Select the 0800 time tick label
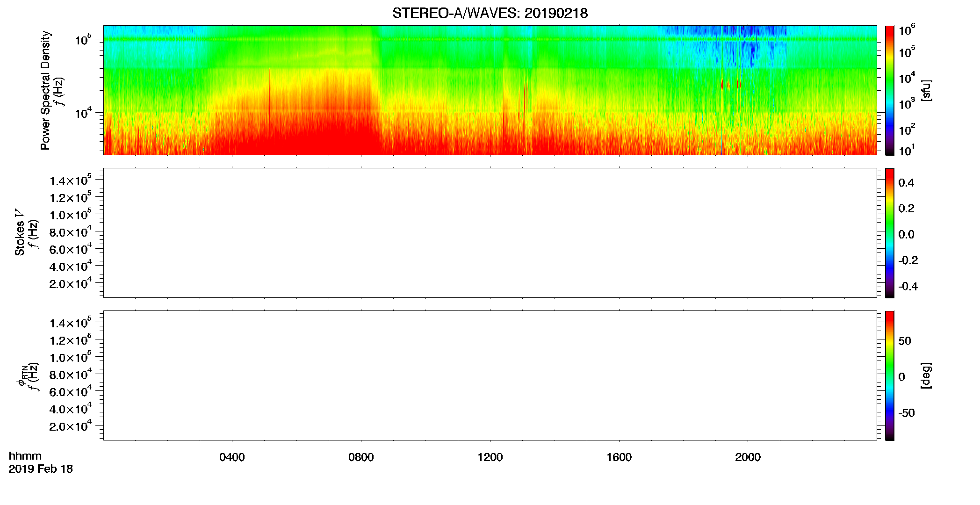980x505 pixels. pos(361,457)
